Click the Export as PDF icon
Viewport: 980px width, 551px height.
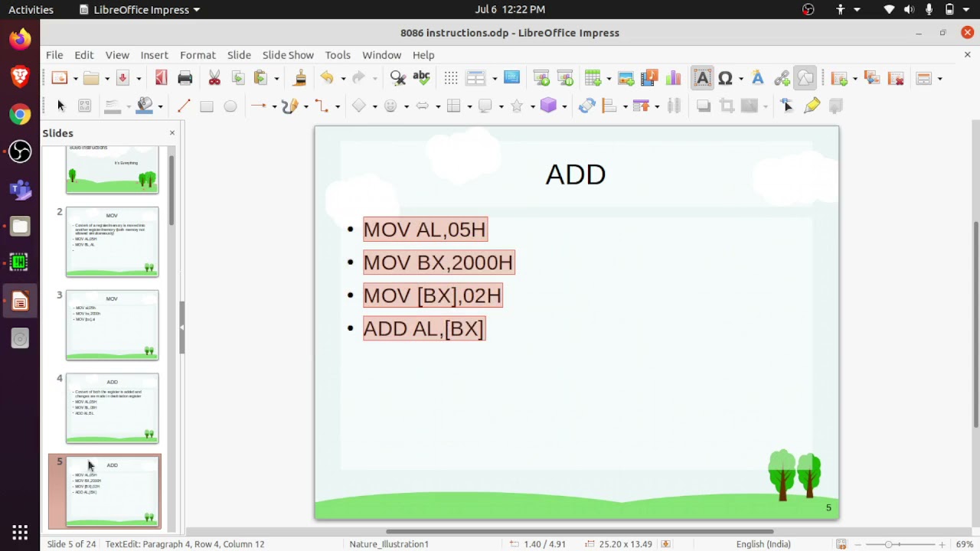pos(161,77)
